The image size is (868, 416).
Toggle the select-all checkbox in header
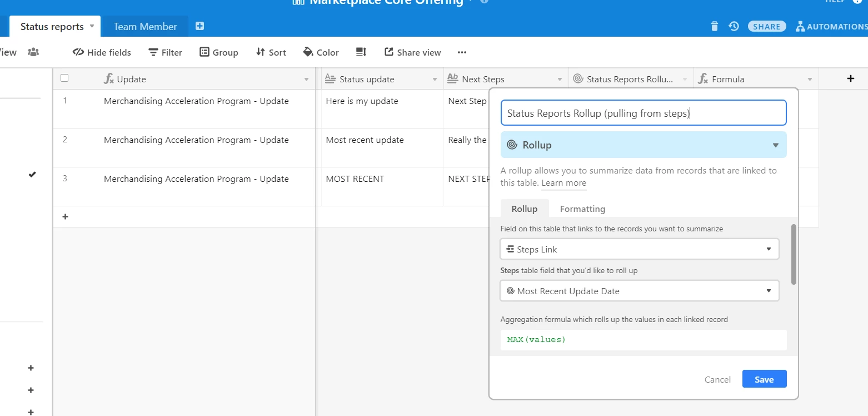click(64, 78)
